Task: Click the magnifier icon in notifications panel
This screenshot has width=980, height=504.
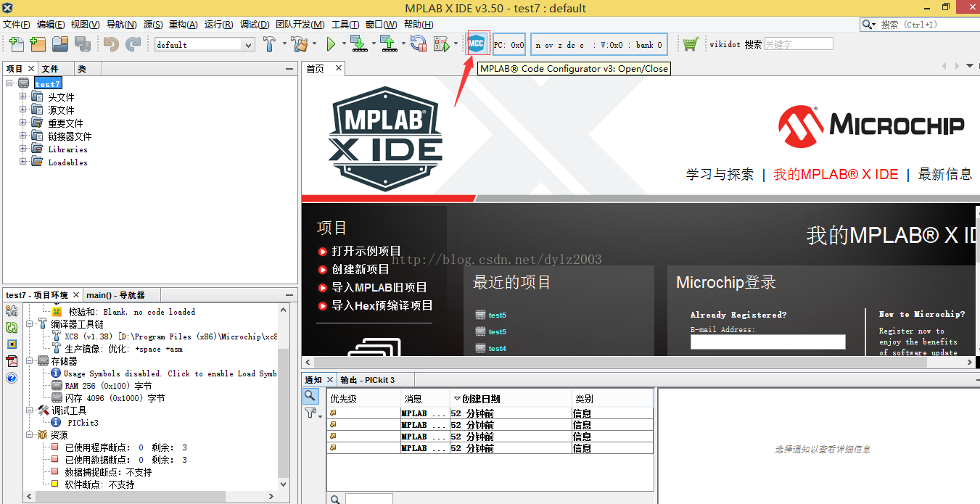Action: point(310,396)
